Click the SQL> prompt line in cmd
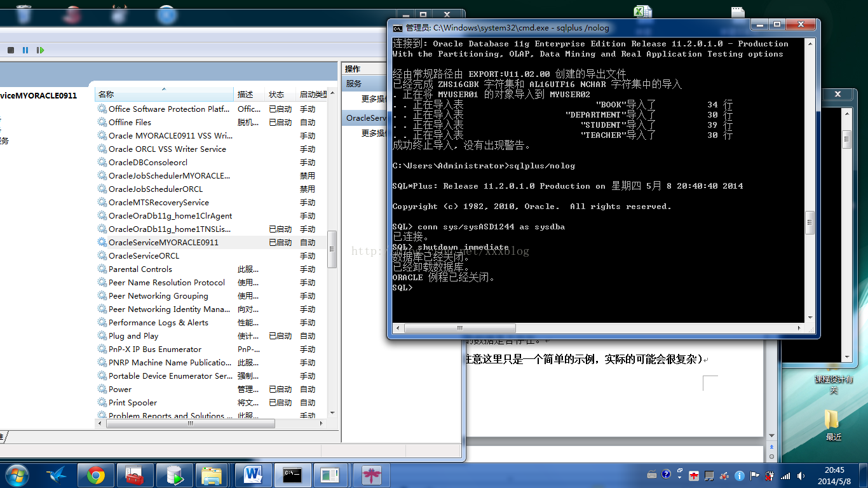868x488 pixels. 402,288
